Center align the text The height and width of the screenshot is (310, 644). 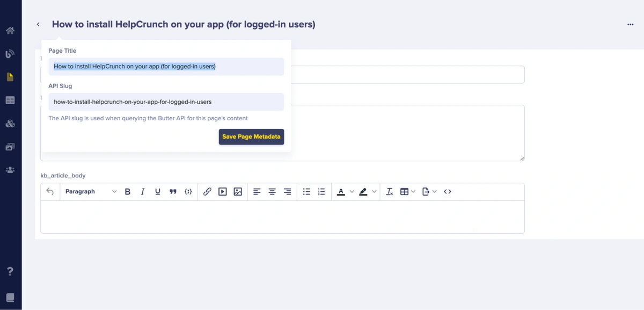tap(272, 192)
